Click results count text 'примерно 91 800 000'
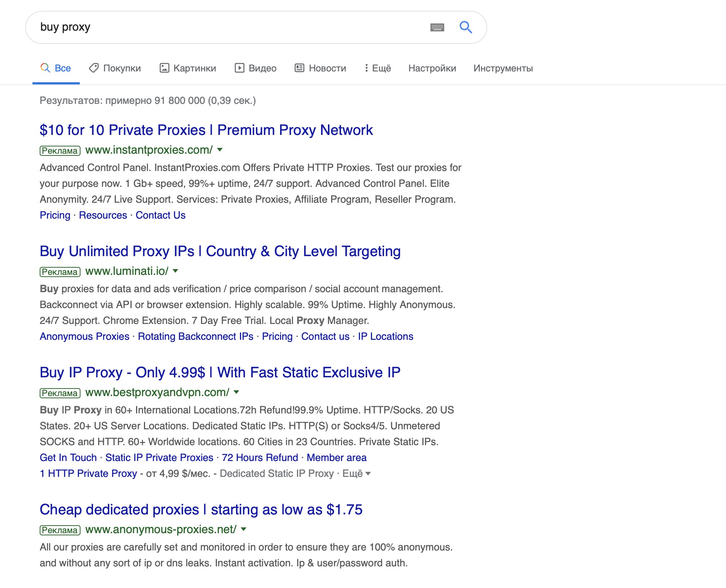 pyautogui.click(x=155, y=101)
